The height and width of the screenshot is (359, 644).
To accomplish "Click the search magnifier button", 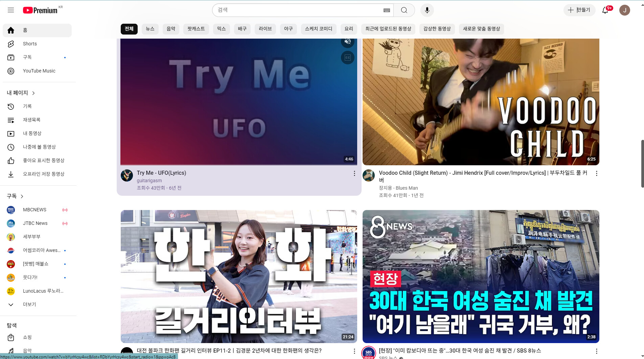I will pos(404,10).
